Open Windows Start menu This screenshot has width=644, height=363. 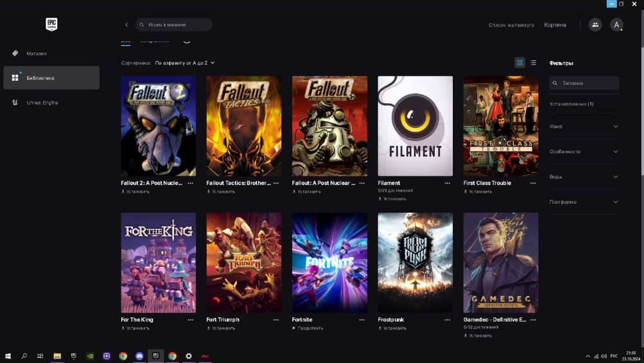(8, 356)
